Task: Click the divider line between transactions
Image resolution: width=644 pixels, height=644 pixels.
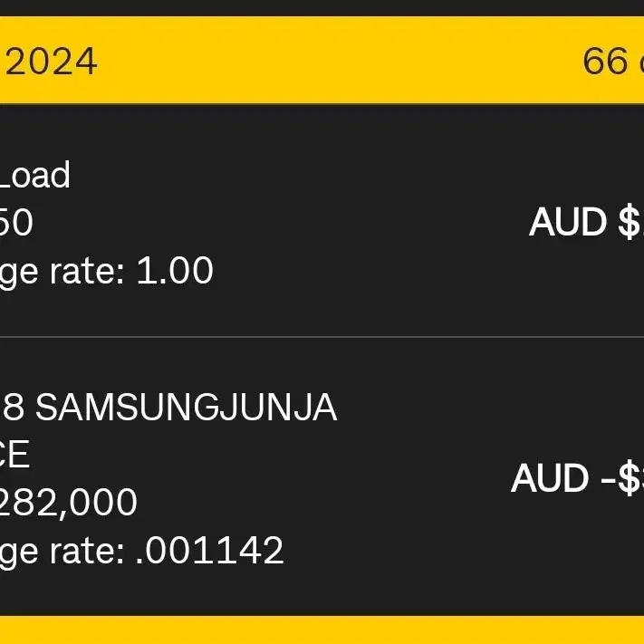Action: coord(322,337)
